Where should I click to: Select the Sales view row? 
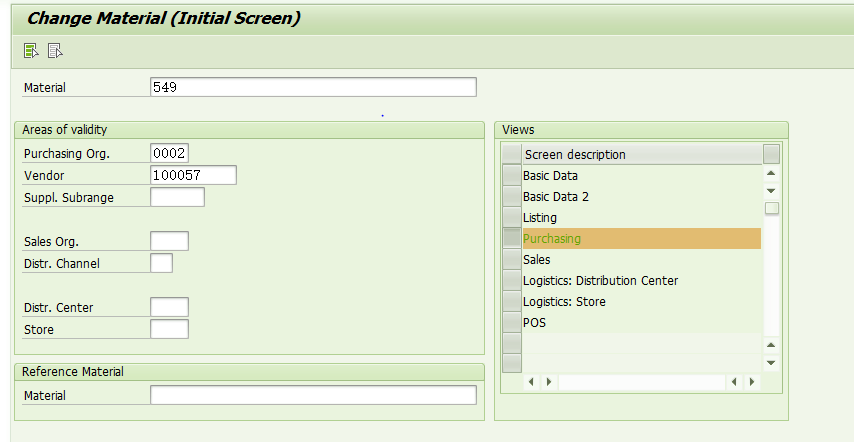click(642, 260)
